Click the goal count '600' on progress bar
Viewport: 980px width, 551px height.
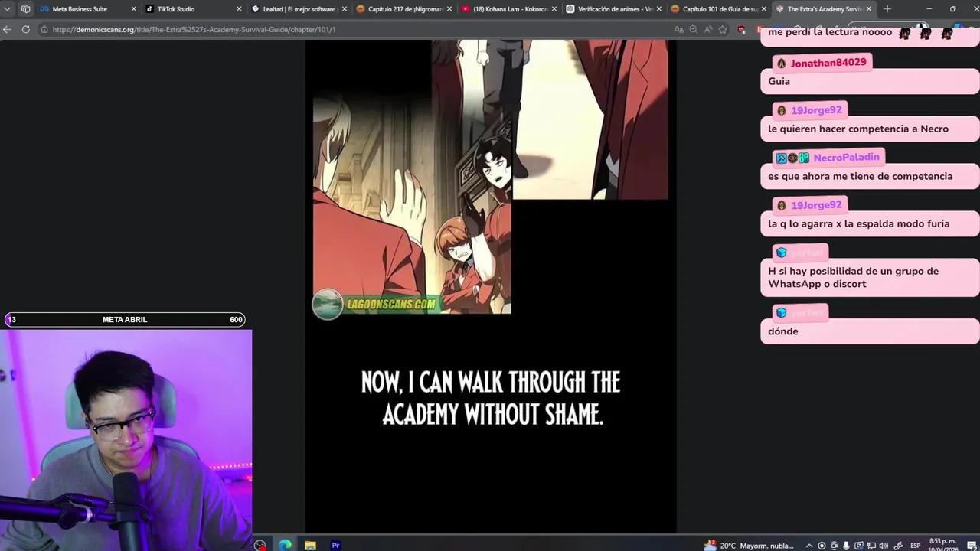[236, 320]
